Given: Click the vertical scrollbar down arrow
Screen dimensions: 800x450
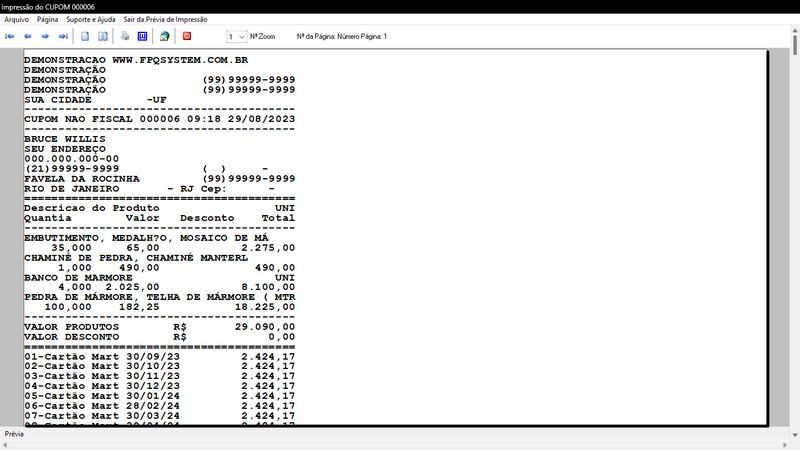Looking at the screenshot, I should point(795,435).
